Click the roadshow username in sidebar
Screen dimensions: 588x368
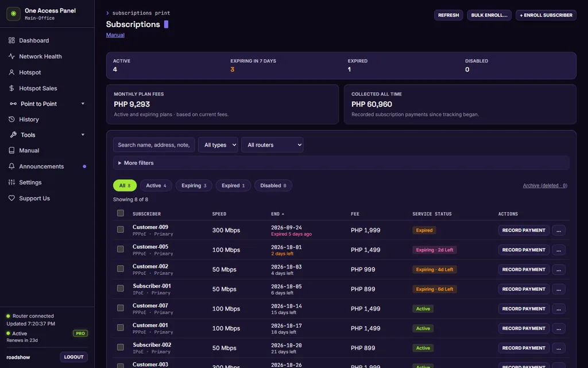(x=18, y=357)
